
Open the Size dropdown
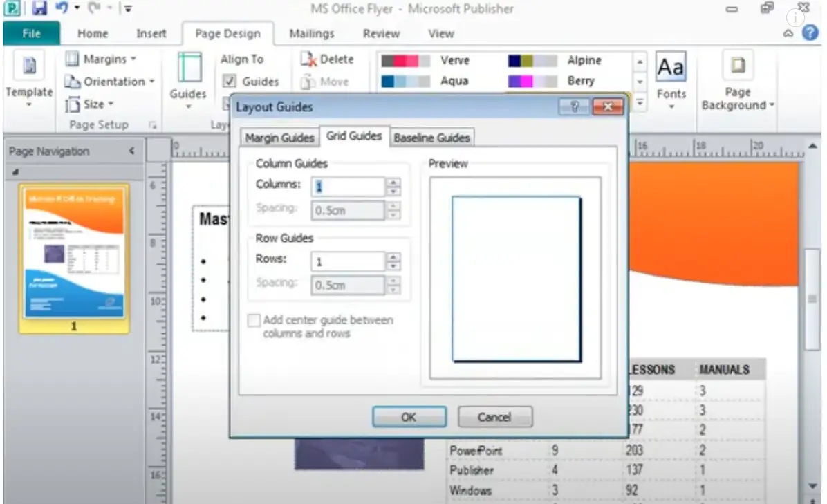tap(88, 104)
